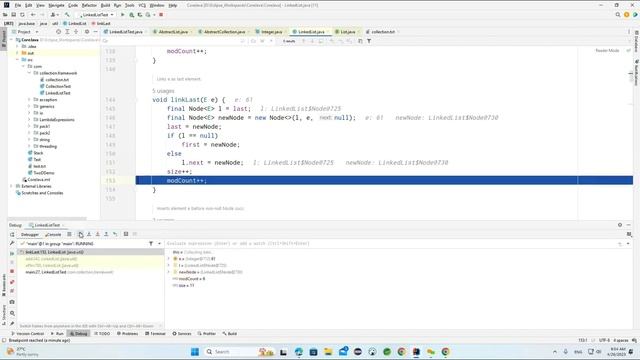Click the Debug bug icon in the main toolbar
The width and height of the screenshot is (640, 360).
point(131,15)
